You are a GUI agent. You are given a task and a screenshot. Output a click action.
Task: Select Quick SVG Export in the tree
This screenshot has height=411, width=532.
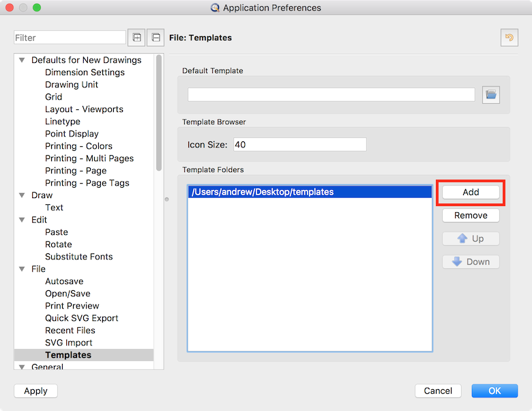tap(81, 318)
